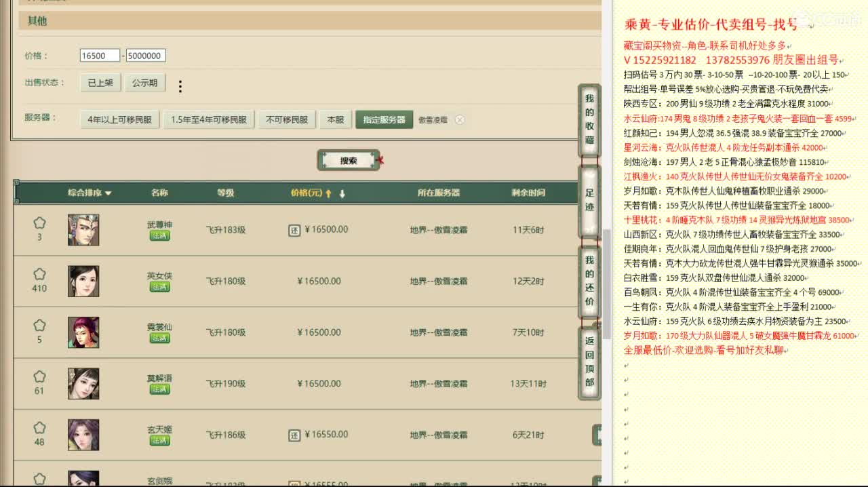Favorite the 玄天姬 listing with its star
868x487 pixels.
(x=39, y=428)
